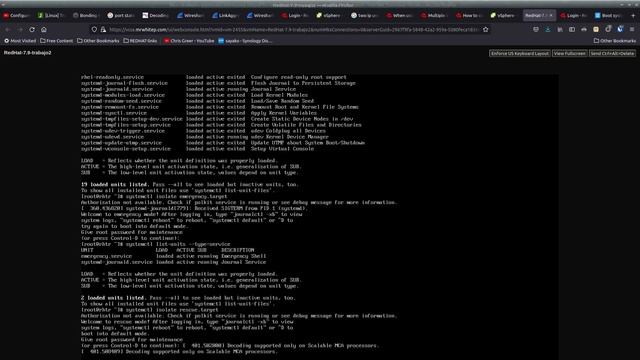Open the Library icon in the toolbar
Viewport: 640px width, 360px height.
click(560, 29)
